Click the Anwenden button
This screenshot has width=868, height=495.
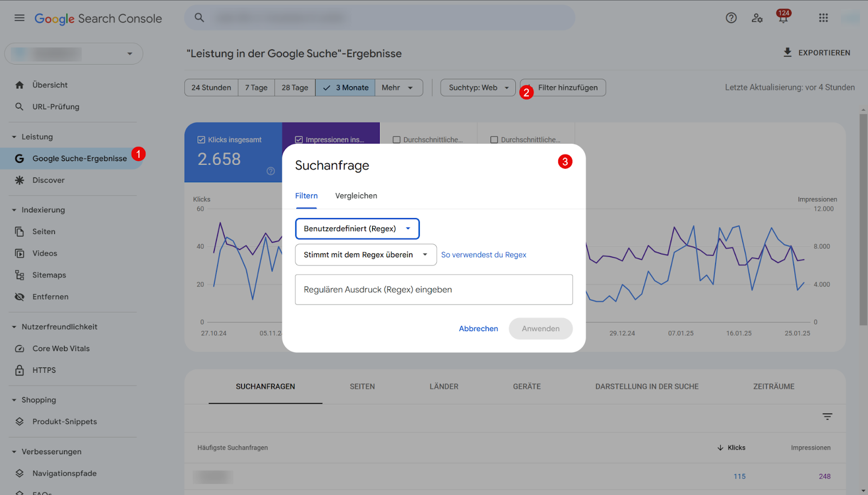(540, 328)
